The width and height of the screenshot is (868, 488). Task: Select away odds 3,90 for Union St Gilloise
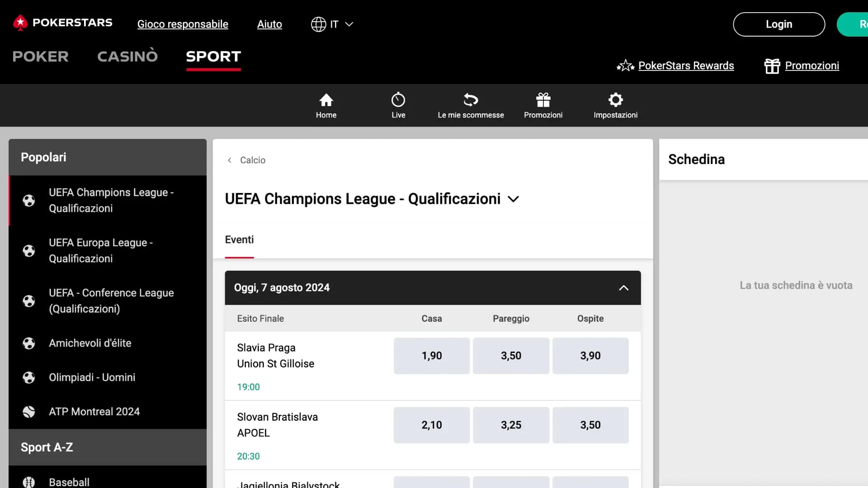click(x=590, y=356)
